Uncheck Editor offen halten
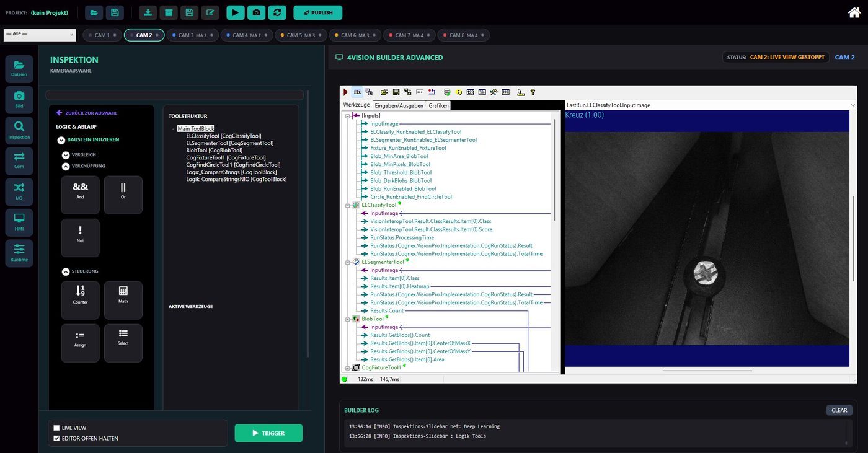 56,438
